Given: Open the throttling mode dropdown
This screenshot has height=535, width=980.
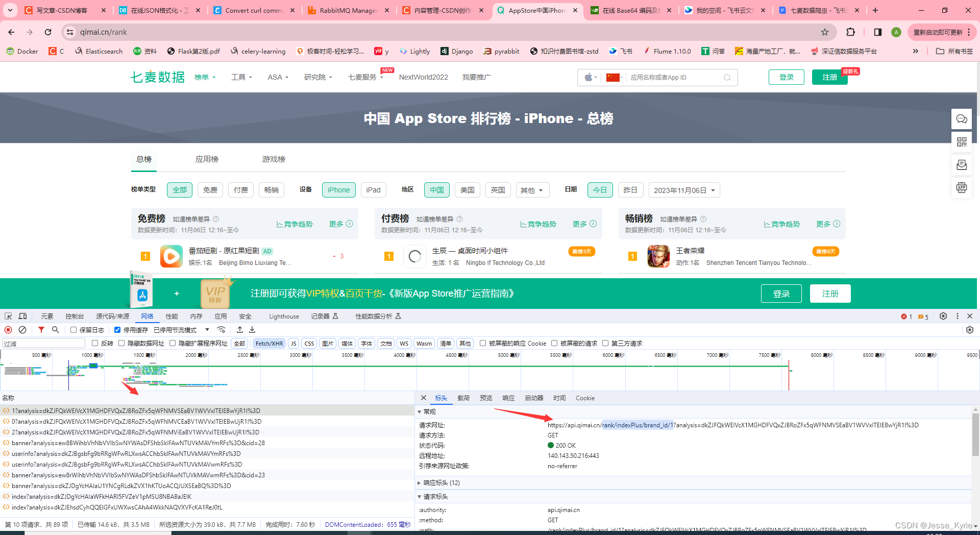Looking at the screenshot, I should pos(182,330).
